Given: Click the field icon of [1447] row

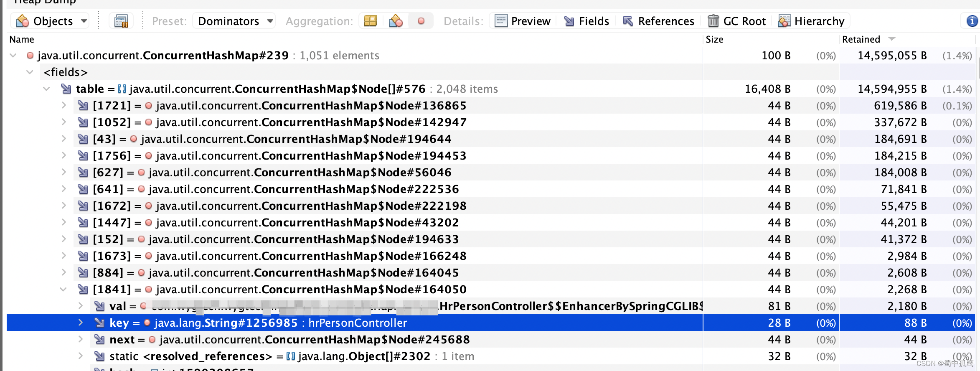Looking at the screenshot, I should coord(83,222).
